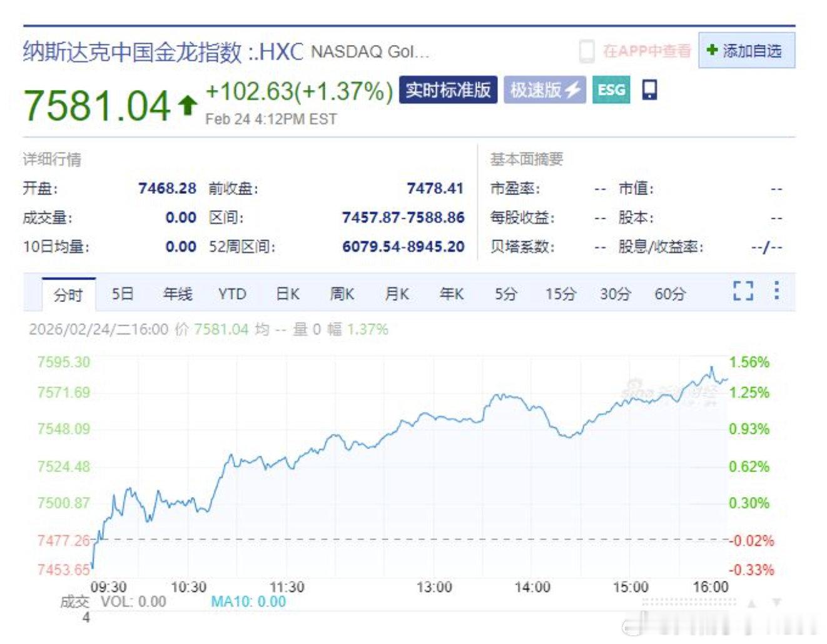
Task: Select the 月K monthly candlestick tab
Action: pyautogui.click(x=397, y=294)
